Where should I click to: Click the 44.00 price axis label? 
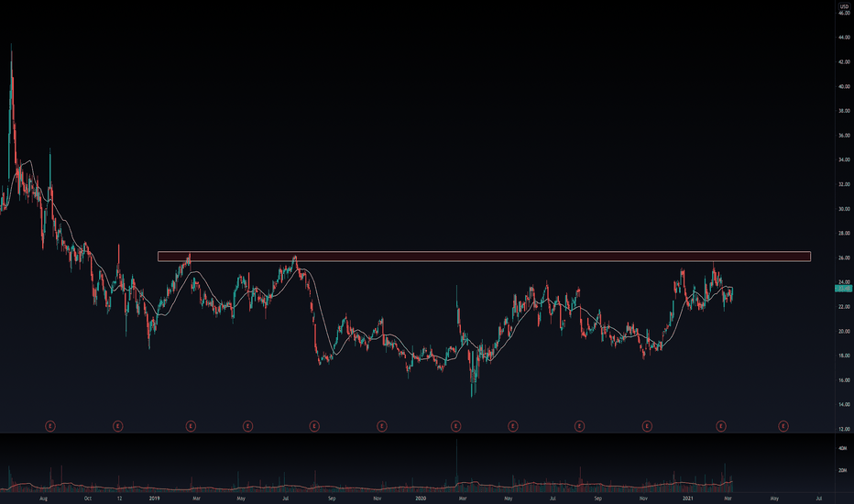[x=844, y=38]
